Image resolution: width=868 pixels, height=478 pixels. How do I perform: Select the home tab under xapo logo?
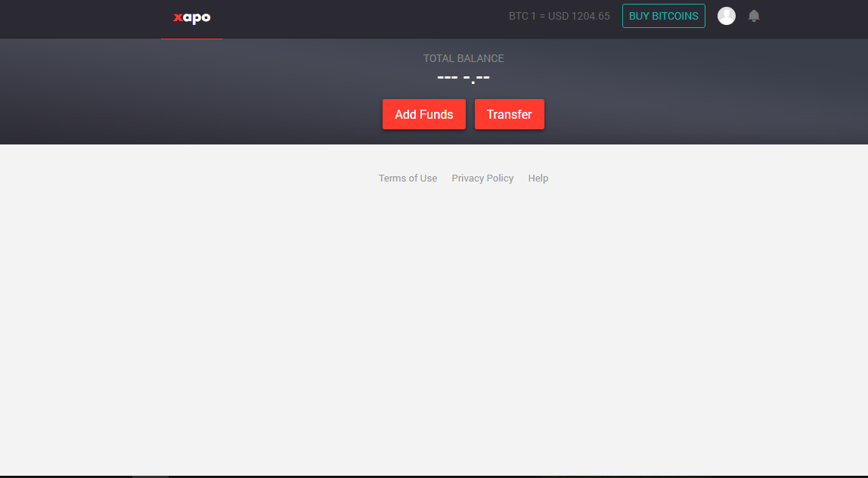tap(191, 35)
